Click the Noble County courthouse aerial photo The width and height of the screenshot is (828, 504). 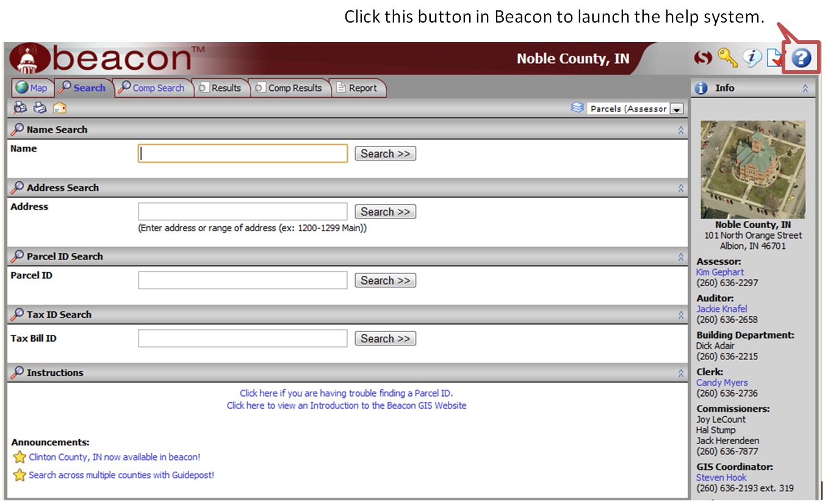click(x=752, y=169)
